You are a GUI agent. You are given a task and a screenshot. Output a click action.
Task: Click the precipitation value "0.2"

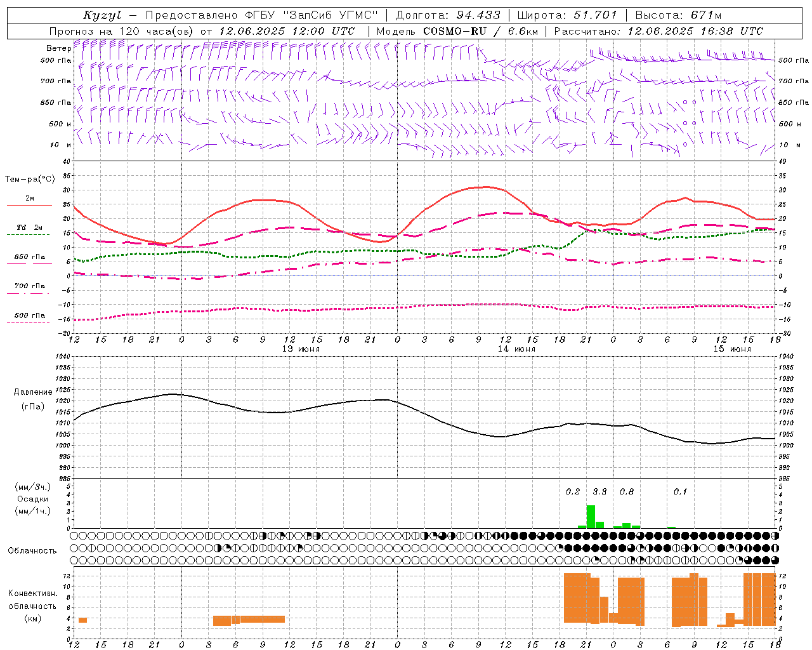coord(573,491)
